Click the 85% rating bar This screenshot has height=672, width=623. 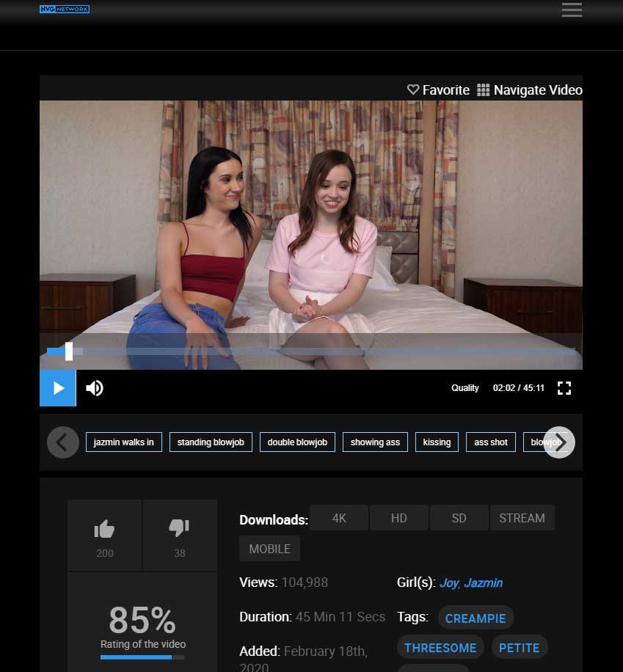[x=142, y=657]
